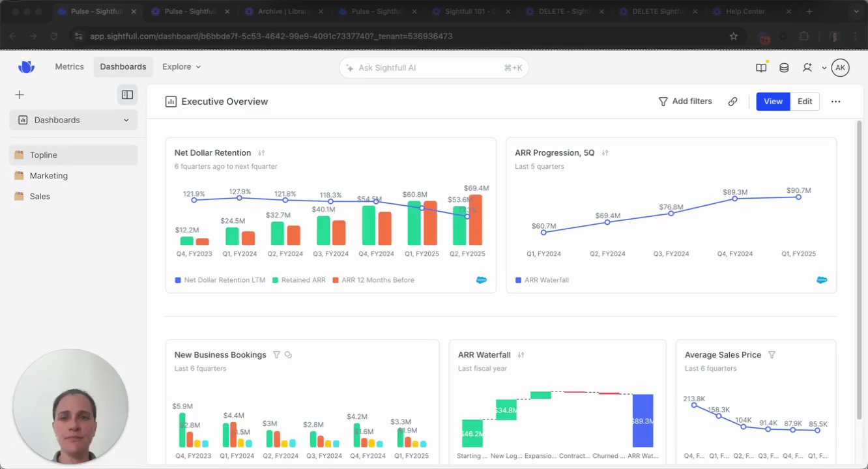Open the Dashboards dropdown in the sidebar

point(74,120)
